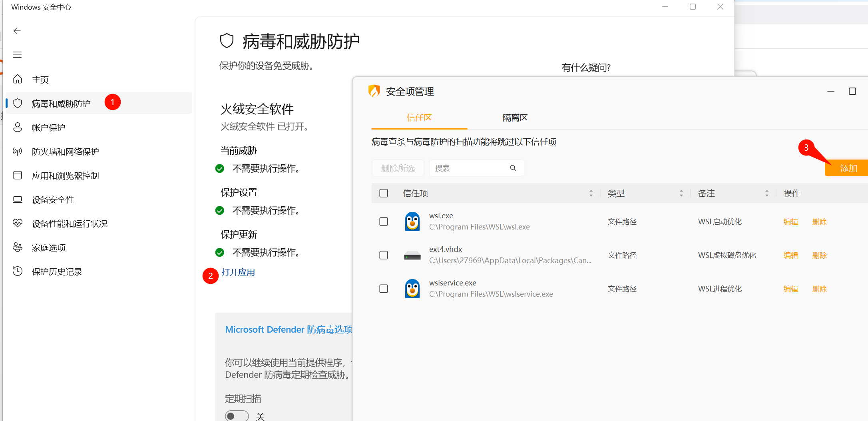The image size is (868, 421).
Task: Click the WSL进程优化 note
Action: [720, 289]
